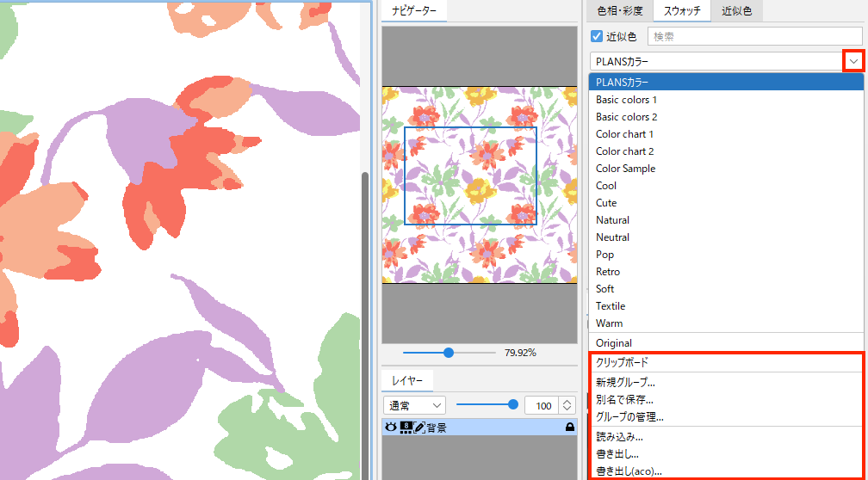Click the navigator floral pattern preview thumbnail
The width and height of the screenshot is (868, 480).
pyautogui.click(x=480, y=185)
